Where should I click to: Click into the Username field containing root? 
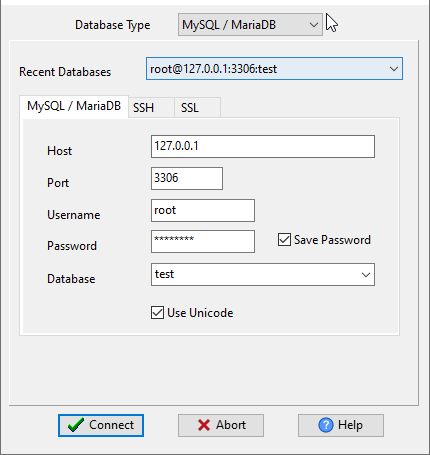(x=203, y=211)
